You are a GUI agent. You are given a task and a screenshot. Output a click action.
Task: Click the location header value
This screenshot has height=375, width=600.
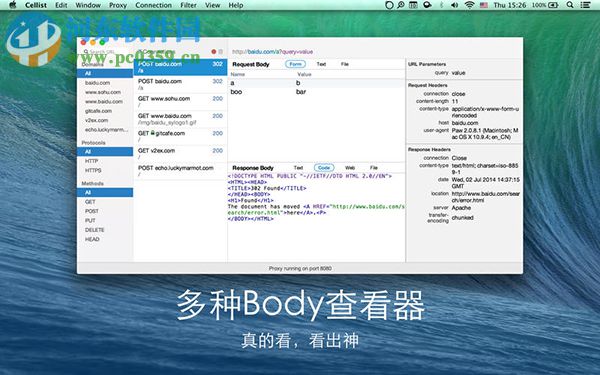(486, 197)
